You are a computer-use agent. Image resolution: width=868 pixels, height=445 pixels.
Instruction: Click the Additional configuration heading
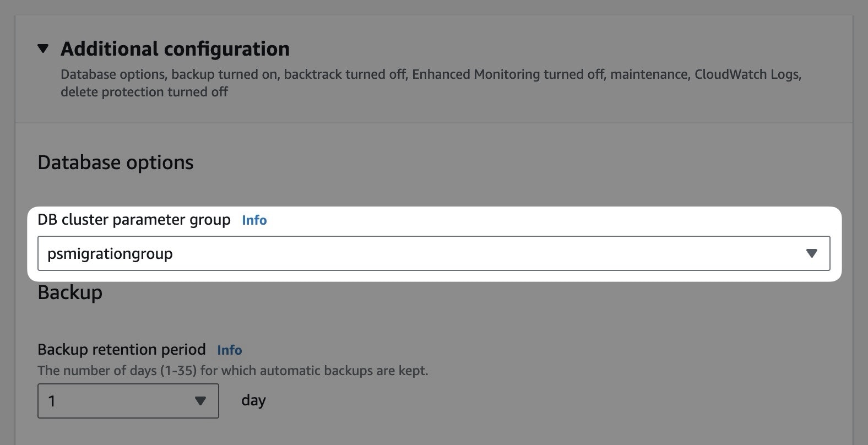[x=175, y=48]
